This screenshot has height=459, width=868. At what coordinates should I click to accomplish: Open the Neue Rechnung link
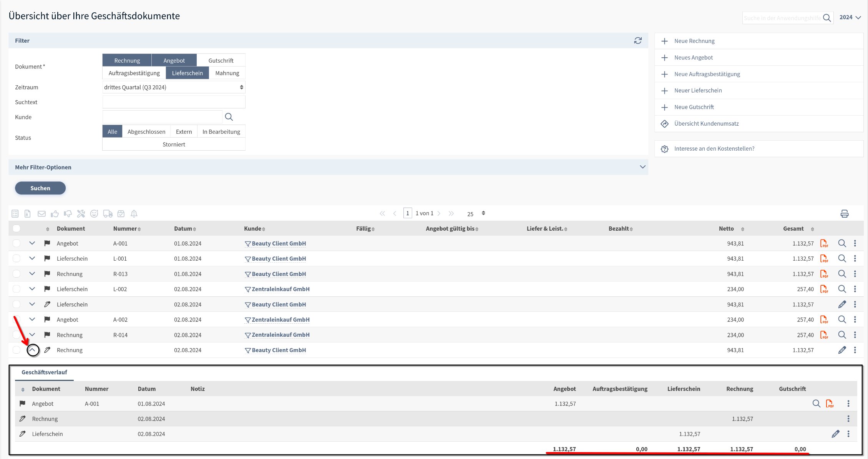point(694,41)
